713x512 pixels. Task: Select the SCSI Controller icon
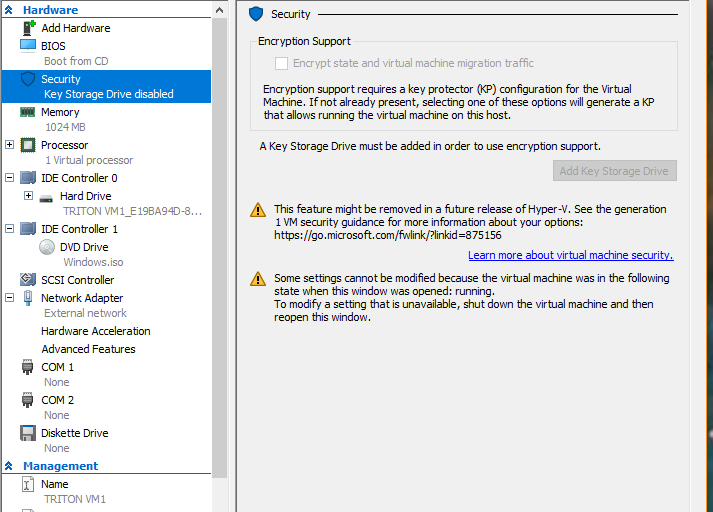pyautogui.click(x=28, y=279)
